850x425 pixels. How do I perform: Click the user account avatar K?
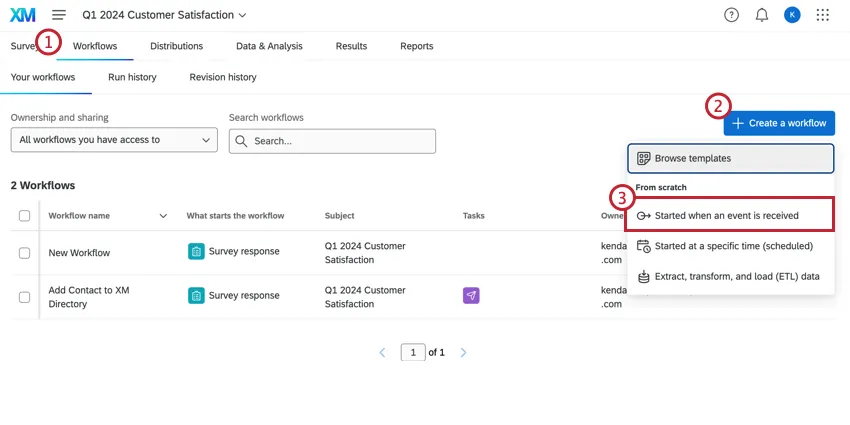pyautogui.click(x=792, y=15)
